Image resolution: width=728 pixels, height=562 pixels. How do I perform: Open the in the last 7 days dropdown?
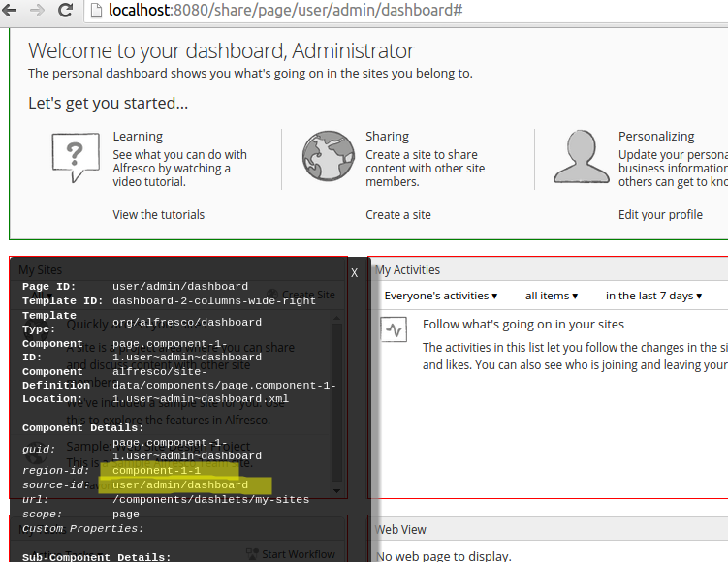tap(653, 296)
